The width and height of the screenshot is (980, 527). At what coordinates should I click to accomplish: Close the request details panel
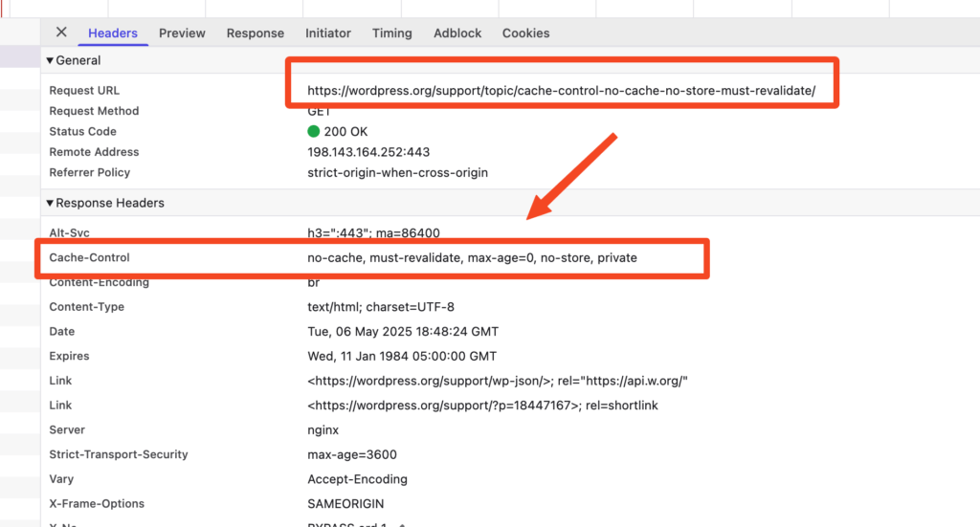[x=61, y=33]
